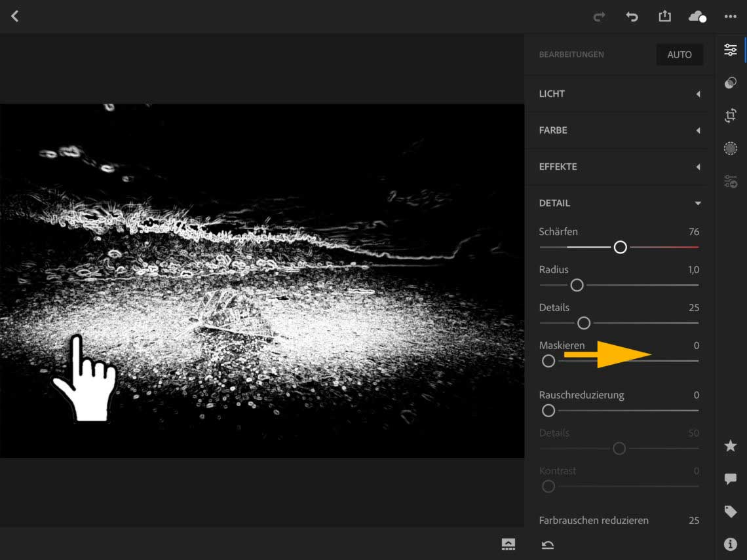Click the dimmed Details slider handle at 50

pyautogui.click(x=619, y=449)
